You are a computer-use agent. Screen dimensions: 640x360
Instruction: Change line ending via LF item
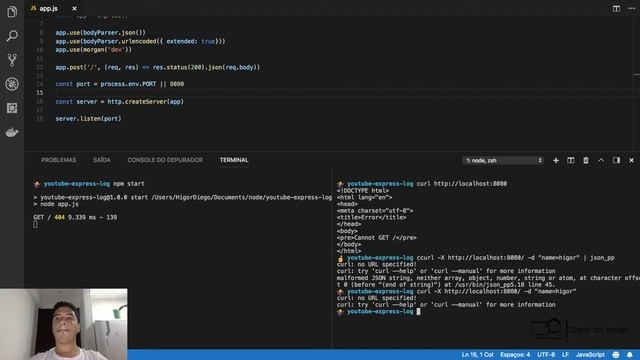[x=565, y=355]
